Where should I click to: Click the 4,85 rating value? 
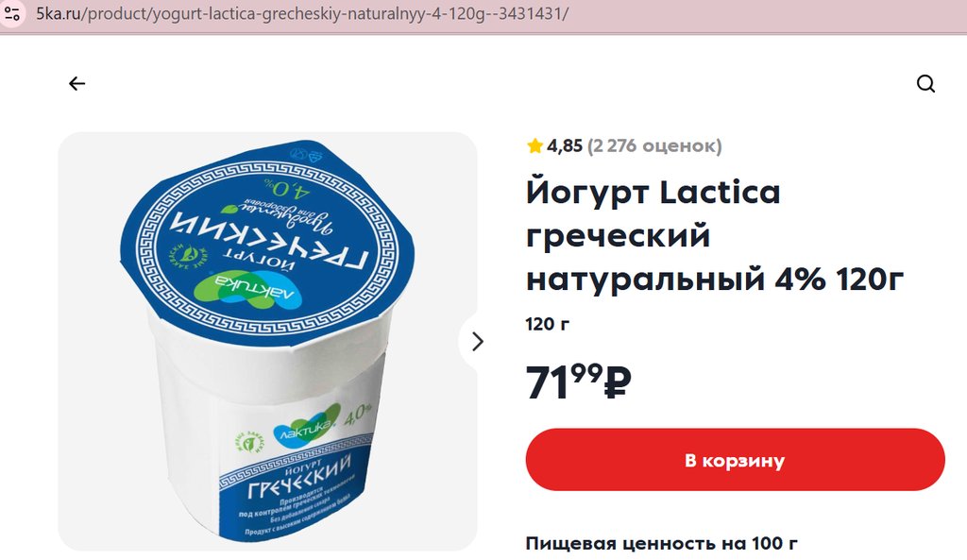click(565, 146)
